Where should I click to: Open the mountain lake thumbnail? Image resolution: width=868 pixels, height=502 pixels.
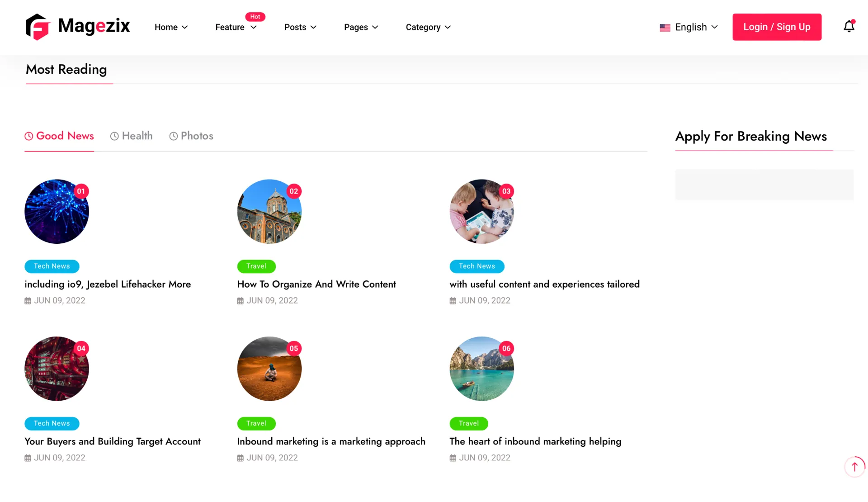tap(481, 369)
